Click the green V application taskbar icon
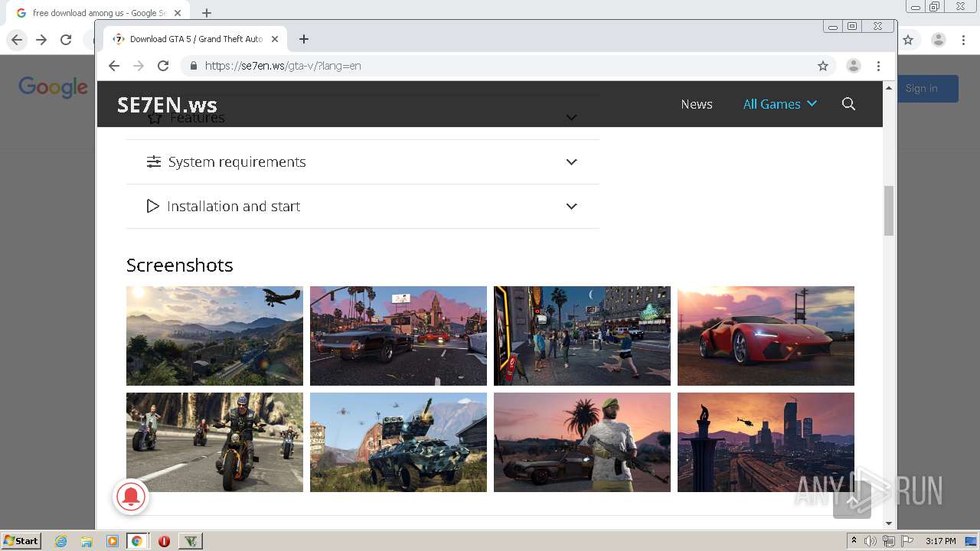Viewport: 980px width, 551px height. pyautogui.click(x=191, y=541)
